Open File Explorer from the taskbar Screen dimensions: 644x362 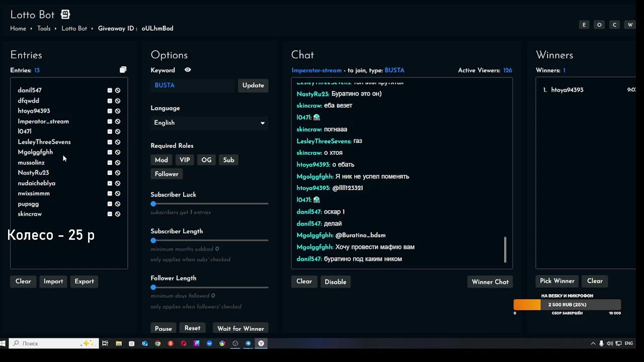(119, 343)
